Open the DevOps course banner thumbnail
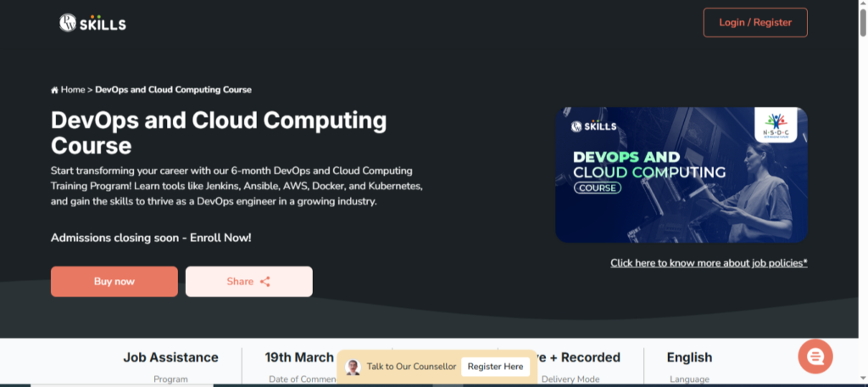 pyautogui.click(x=682, y=175)
